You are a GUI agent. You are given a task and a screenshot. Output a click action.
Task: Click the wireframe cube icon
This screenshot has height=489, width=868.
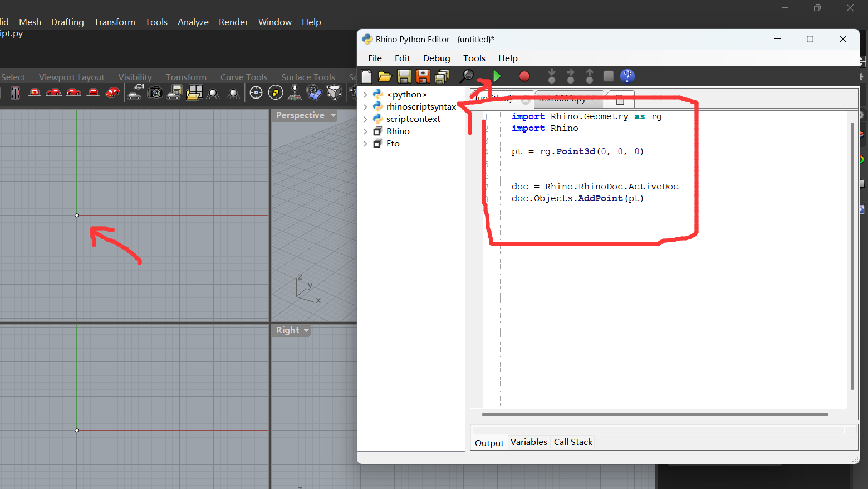(335, 92)
